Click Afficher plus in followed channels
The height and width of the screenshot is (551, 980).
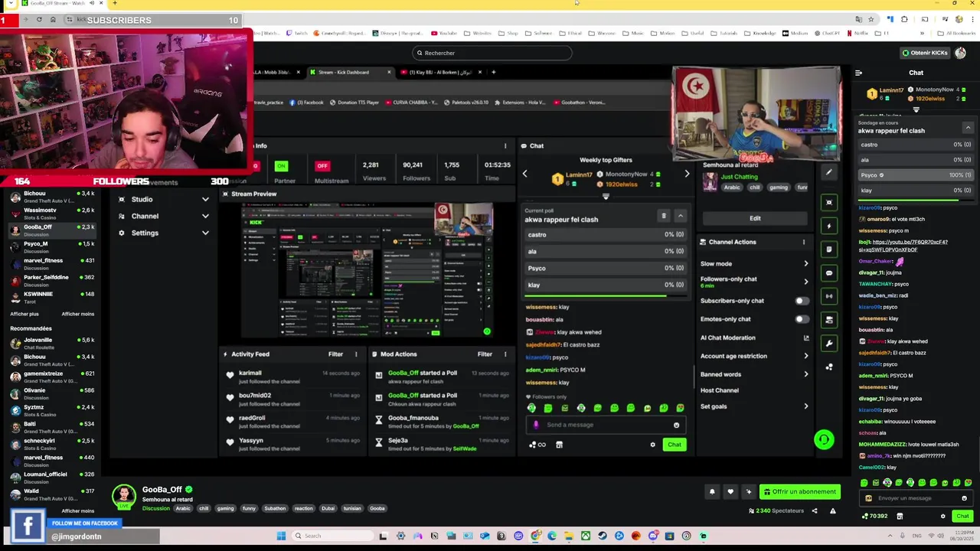tap(24, 314)
